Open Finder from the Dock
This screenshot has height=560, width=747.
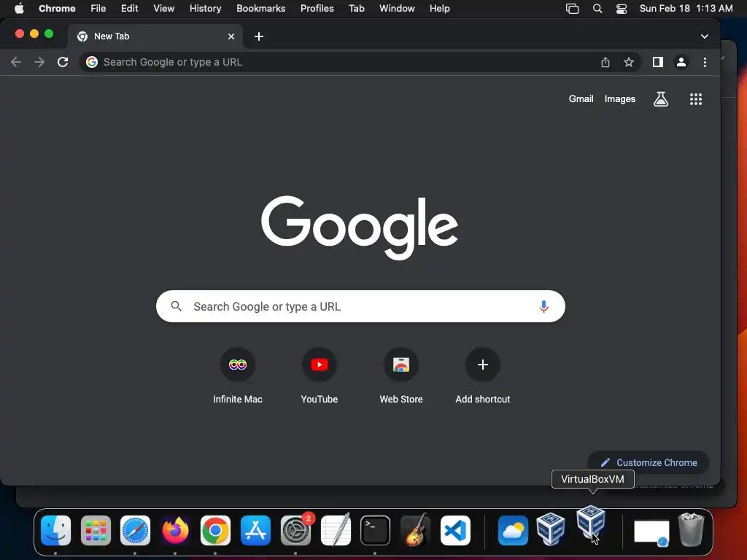[55, 531]
